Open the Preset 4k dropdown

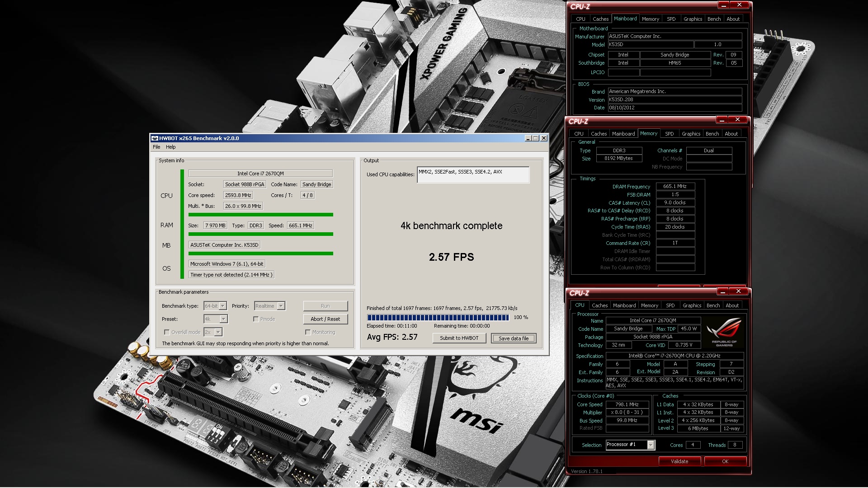(x=216, y=319)
